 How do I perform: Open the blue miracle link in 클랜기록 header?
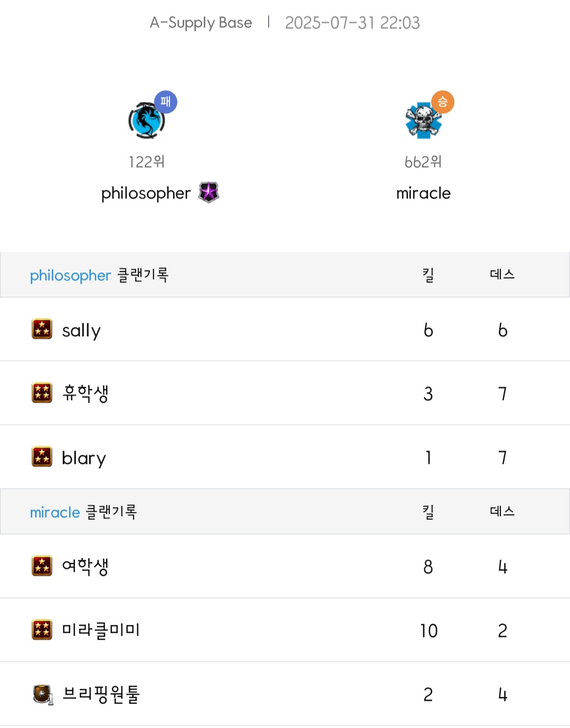point(55,512)
